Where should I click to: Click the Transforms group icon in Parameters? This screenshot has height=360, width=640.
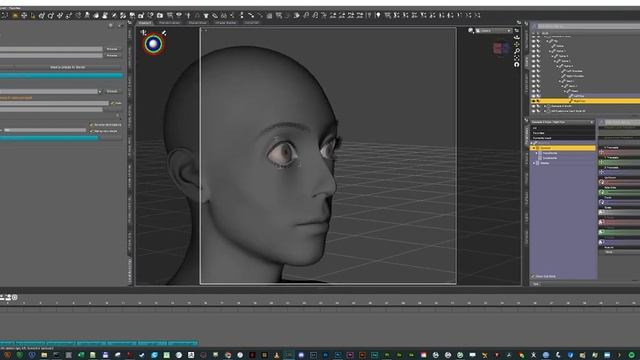(x=540, y=153)
